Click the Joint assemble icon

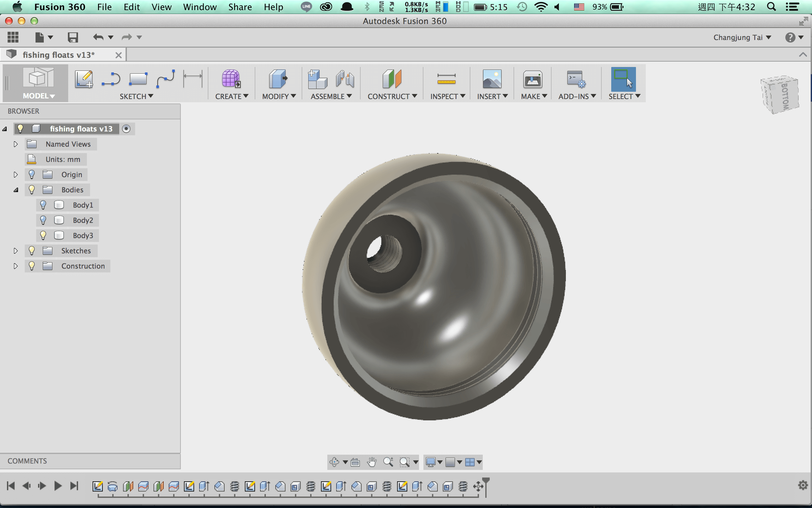point(345,79)
